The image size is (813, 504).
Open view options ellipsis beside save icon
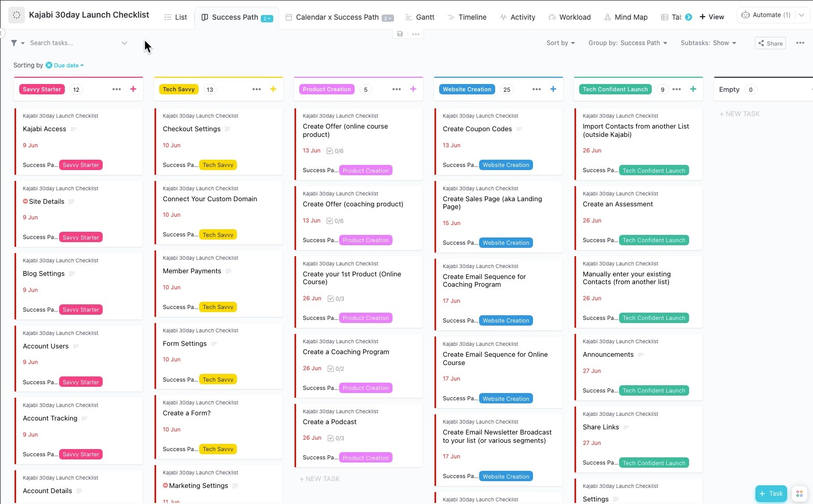(x=416, y=34)
